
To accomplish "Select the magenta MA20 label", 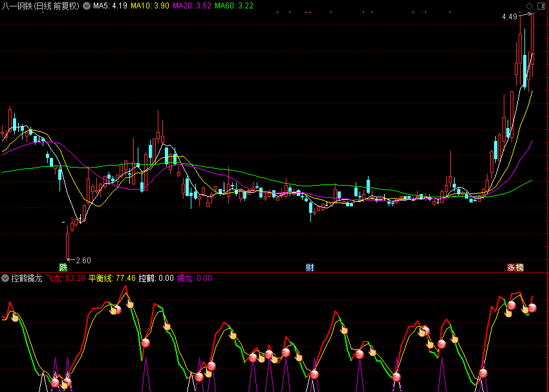I will click(191, 6).
